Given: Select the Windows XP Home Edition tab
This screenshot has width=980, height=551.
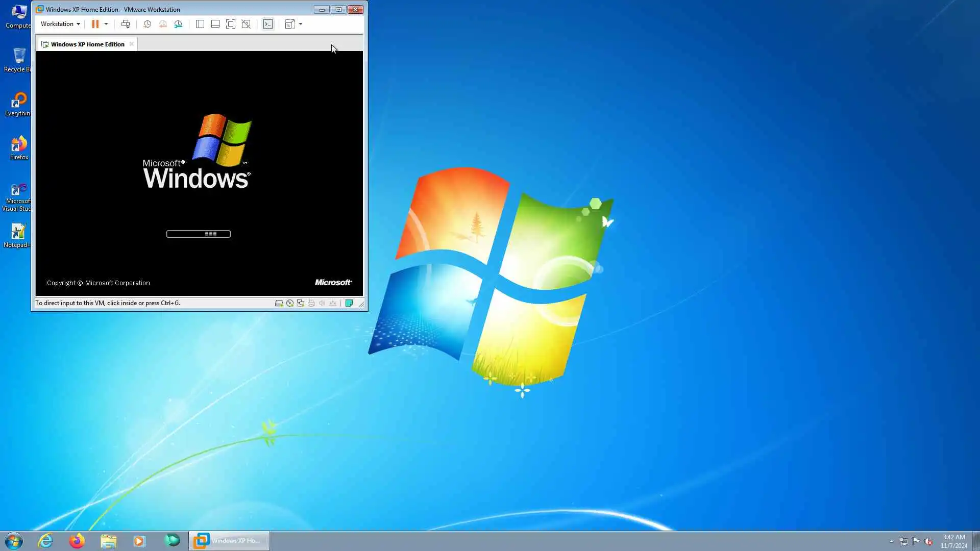Looking at the screenshot, I should pos(87,44).
